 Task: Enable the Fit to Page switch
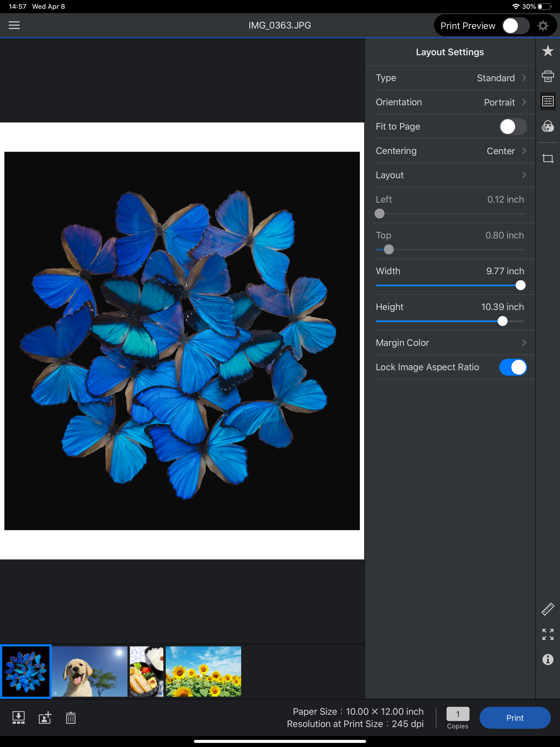coord(513,127)
